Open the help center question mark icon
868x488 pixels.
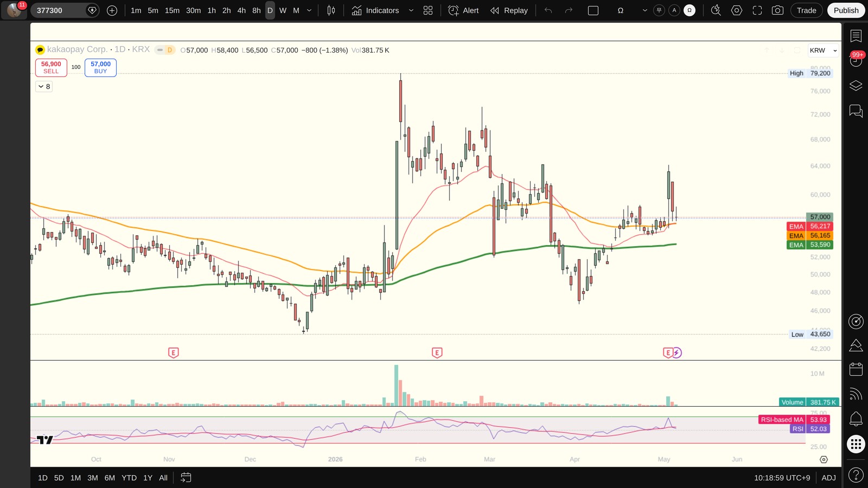pos(856,476)
